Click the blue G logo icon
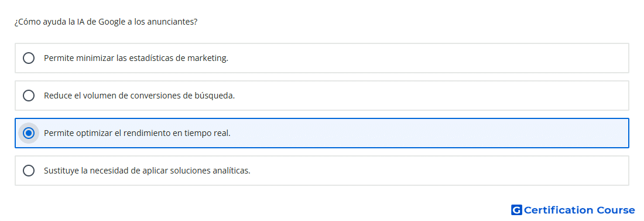This screenshot has width=644, height=221. coord(516,210)
